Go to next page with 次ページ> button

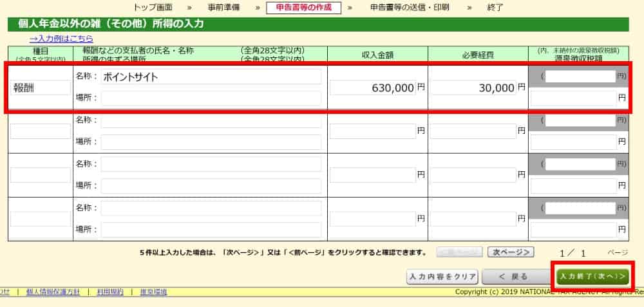(x=511, y=252)
